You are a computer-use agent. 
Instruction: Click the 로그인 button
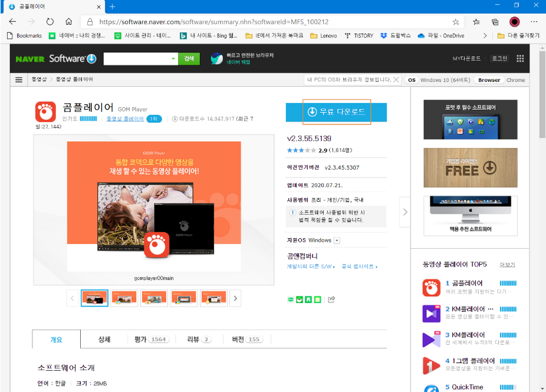point(499,58)
